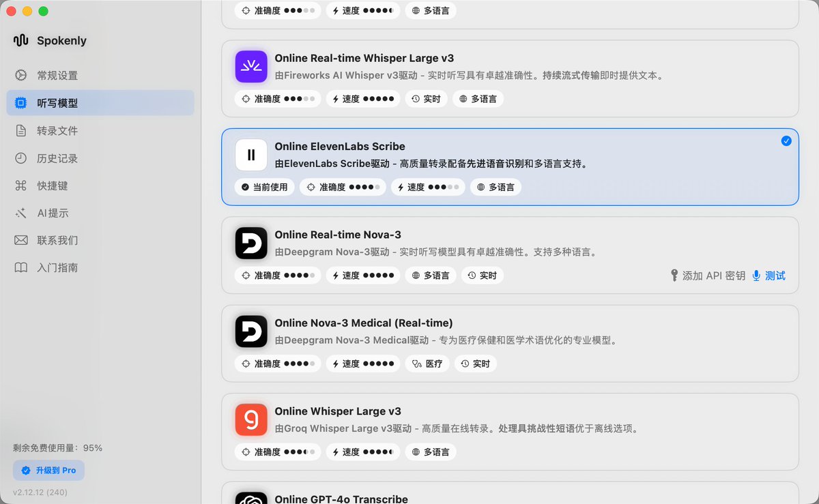Click the 入门指南 book icon
The image size is (819, 504).
(x=21, y=268)
